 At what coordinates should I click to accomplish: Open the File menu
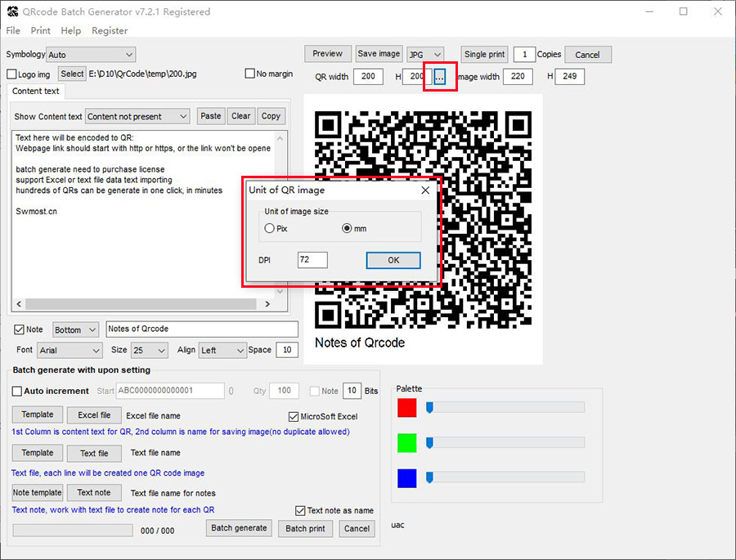tap(13, 30)
